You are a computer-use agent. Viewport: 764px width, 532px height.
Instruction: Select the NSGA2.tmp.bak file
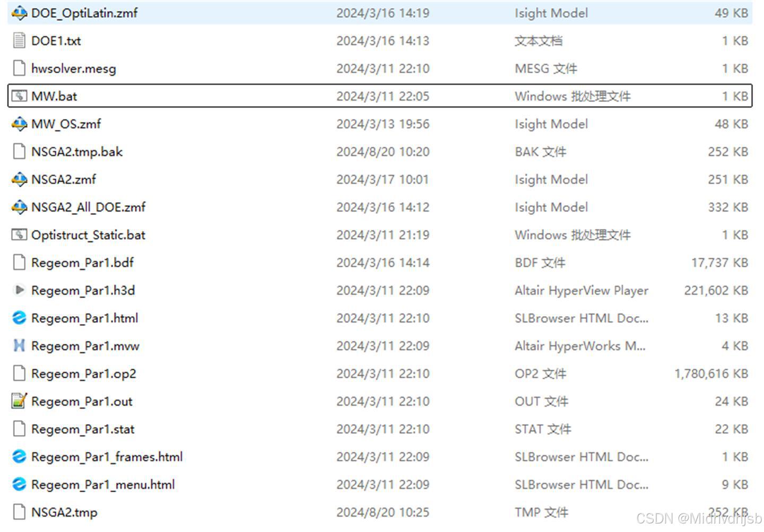tap(76, 152)
